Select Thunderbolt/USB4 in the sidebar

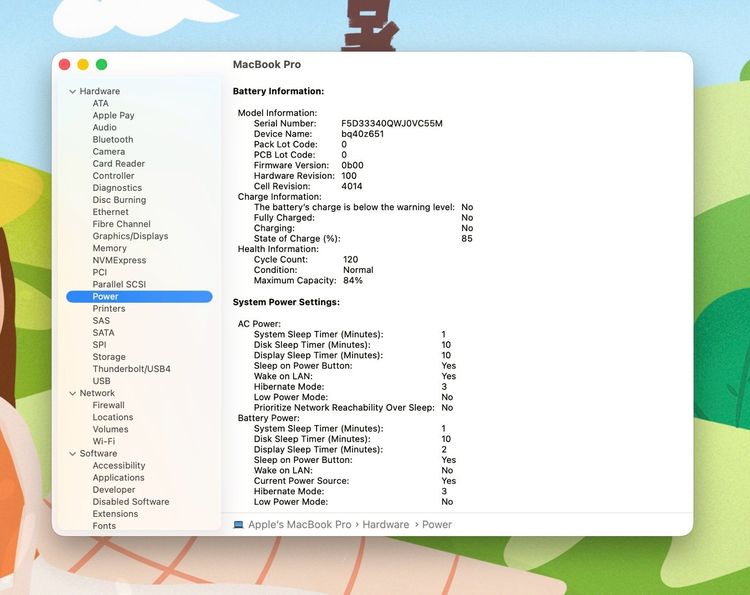[132, 369]
